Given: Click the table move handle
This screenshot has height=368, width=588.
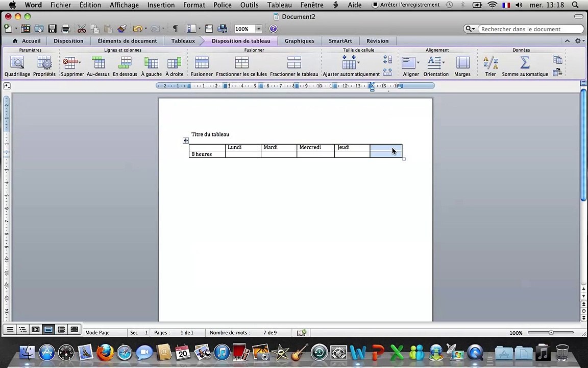Looking at the screenshot, I should [x=186, y=141].
